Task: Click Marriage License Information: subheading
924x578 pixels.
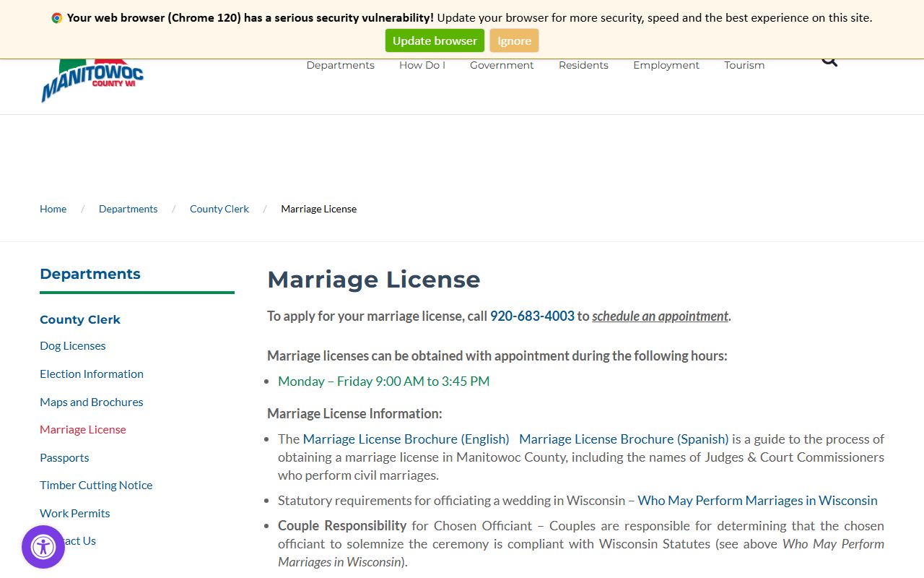Action: (354, 414)
